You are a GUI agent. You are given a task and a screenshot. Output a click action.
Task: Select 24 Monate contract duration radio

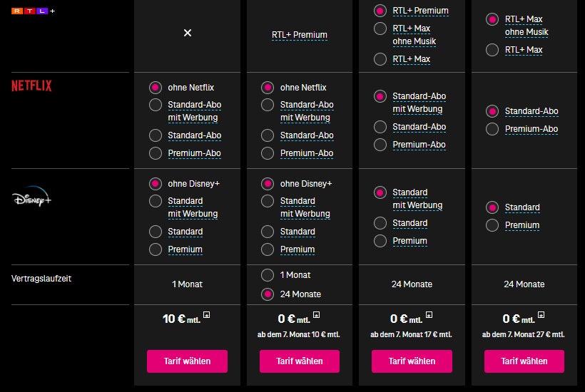[x=268, y=294]
